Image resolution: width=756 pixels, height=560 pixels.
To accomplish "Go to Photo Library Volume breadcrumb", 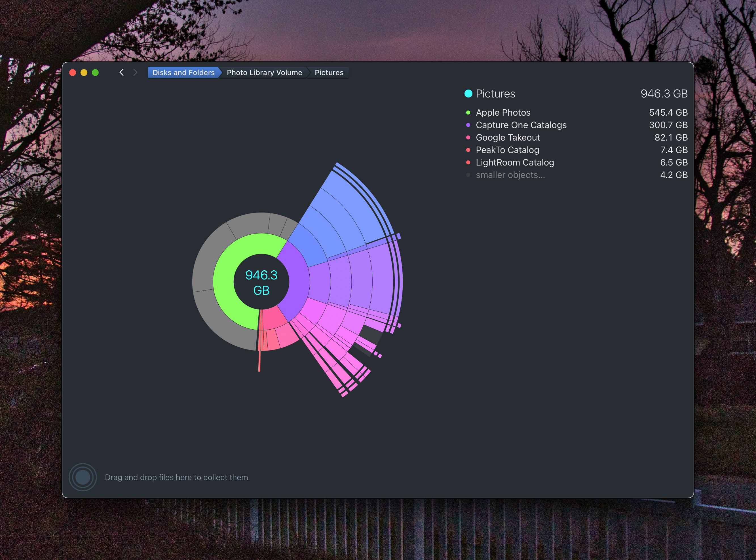I will pos(264,73).
